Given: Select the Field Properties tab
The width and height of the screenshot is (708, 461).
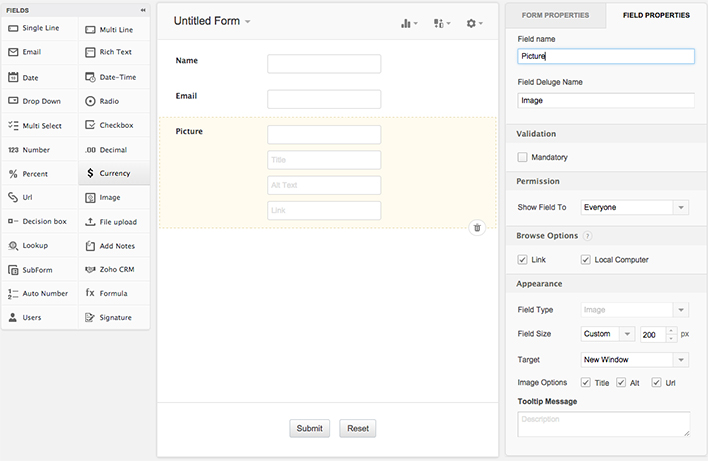Looking at the screenshot, I should tap(655, 16).
